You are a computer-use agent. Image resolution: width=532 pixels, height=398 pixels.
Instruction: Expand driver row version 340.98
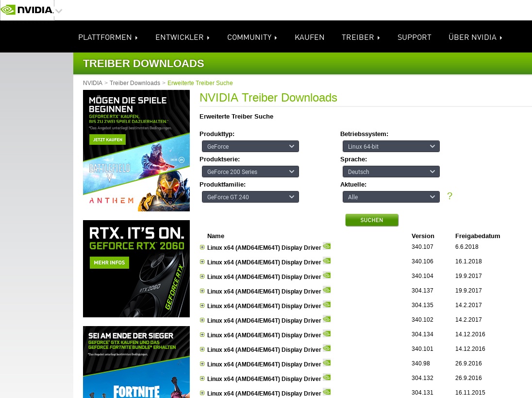[x=202, y=364]
